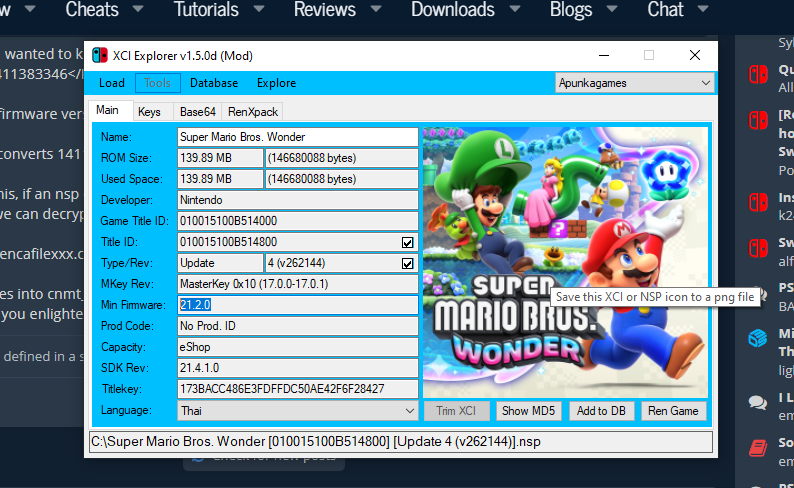Expand the Cheats dropdown arrow in site navbar
Viewport: 794px width, 488px height.
138,9
